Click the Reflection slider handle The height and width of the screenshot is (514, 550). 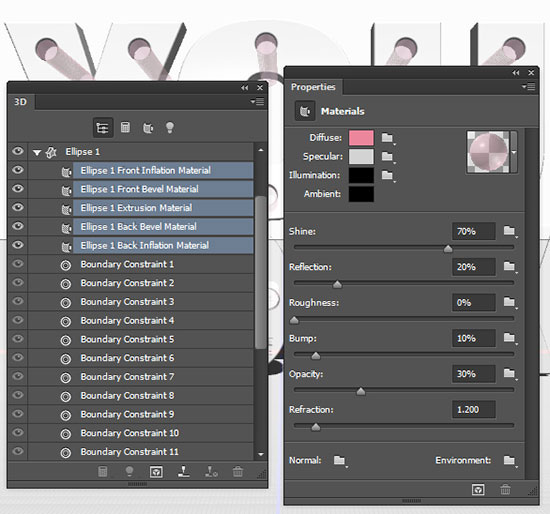pyautogui.click(x=337, y=284)
